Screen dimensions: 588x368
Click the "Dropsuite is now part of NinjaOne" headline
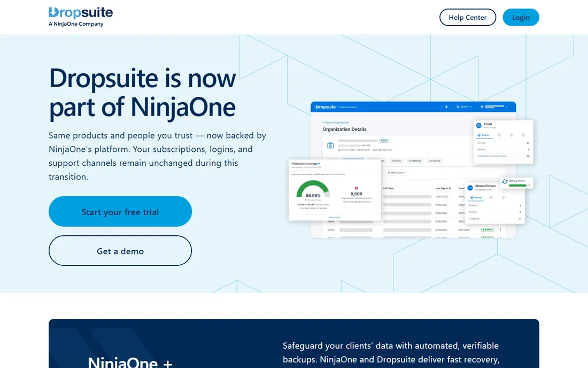143,93
